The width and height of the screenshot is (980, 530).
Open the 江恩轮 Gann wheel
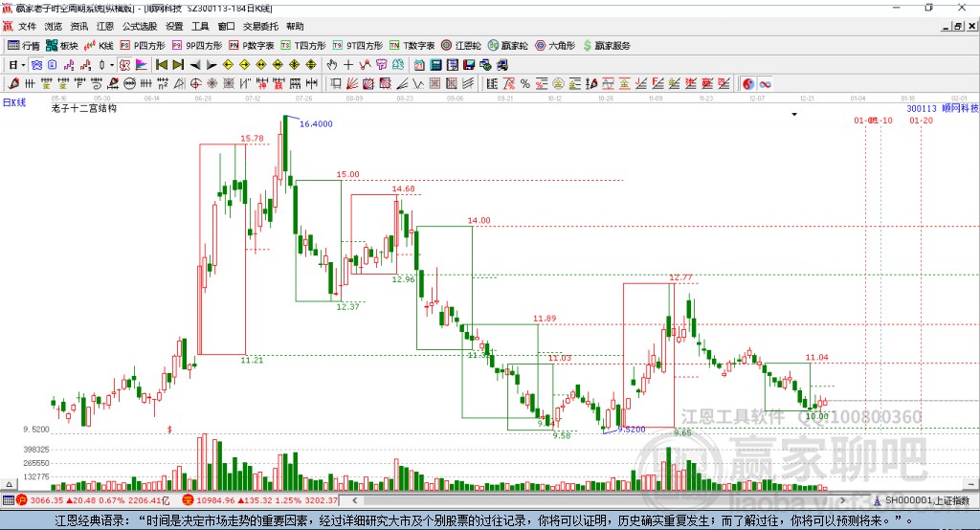coord(461,46)
